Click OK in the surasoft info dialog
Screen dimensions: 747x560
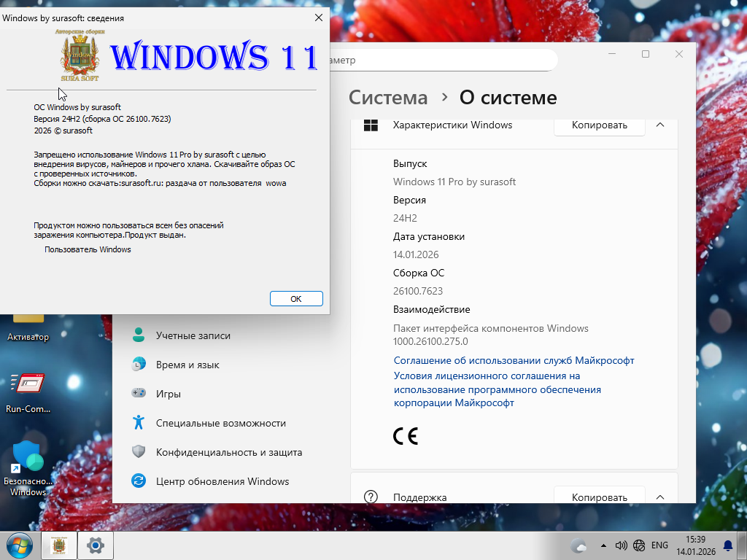coord(296,298)
